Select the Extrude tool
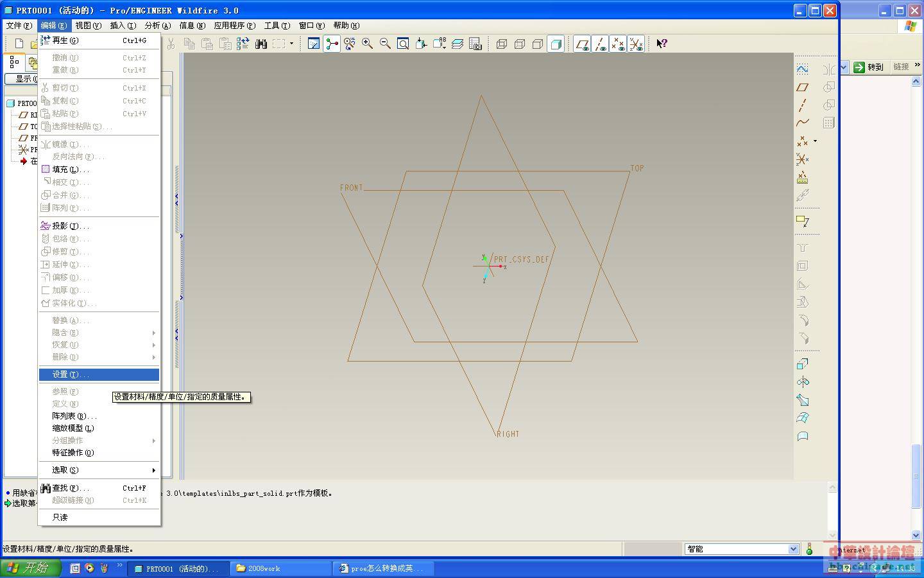 coord(803,364)
